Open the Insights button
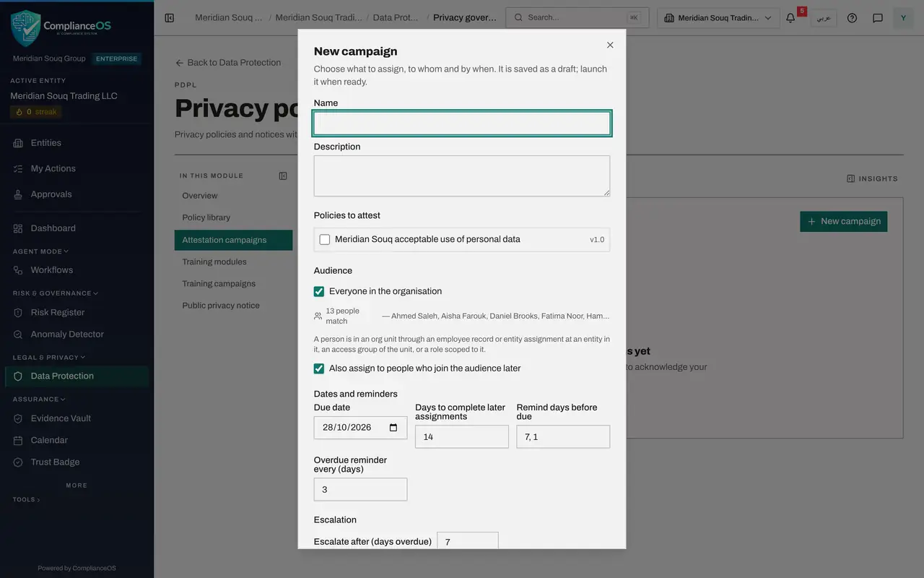 [872, 178]
